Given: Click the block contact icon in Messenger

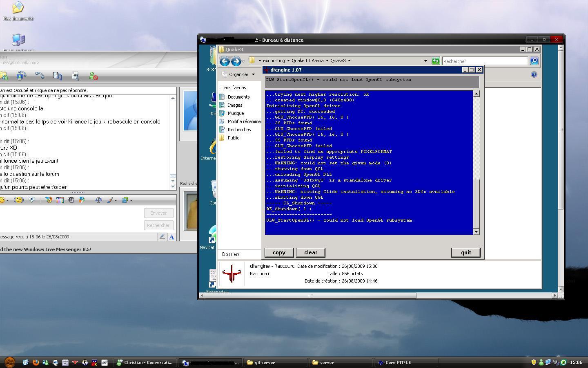Looking at the screenshot, I should coord(94,76).
